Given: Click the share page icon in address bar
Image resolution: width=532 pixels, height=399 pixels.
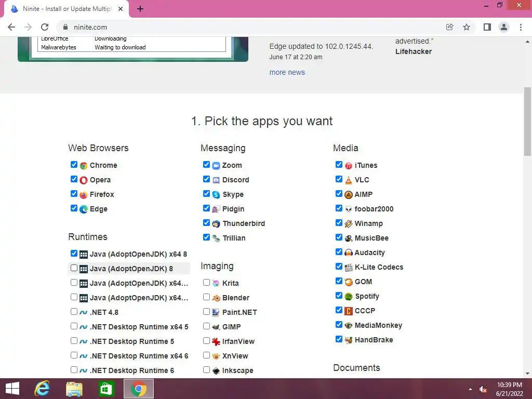Looking at the screenshot, I should click(x=449, y=27).
